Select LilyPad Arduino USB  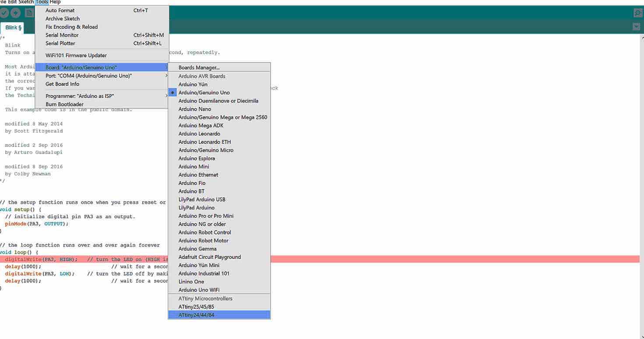point(219,199)
